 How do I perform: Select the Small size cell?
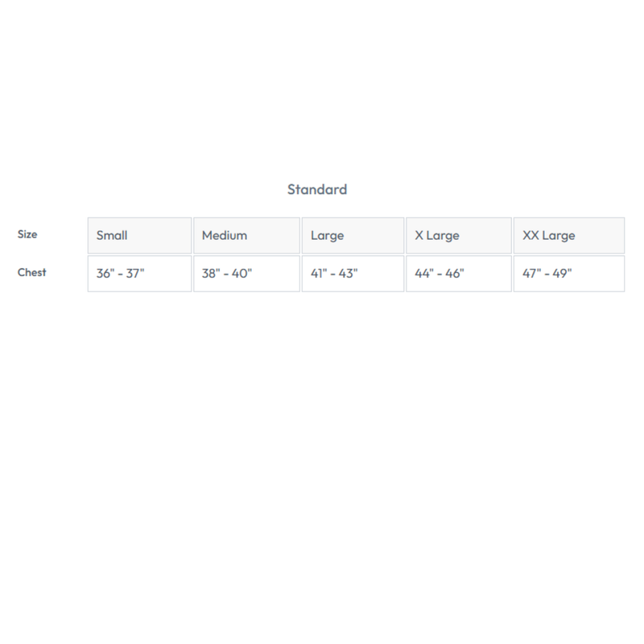click(139, 236)
